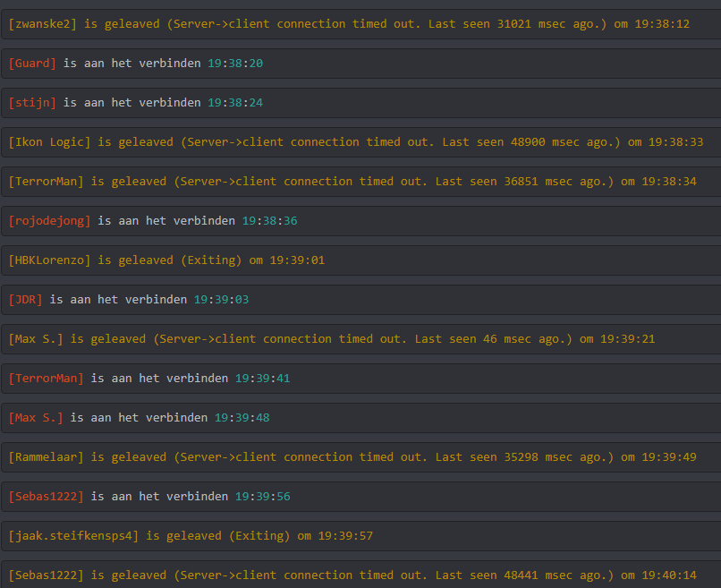Viewport: 721px width, 588px height.
Task: Select Max S. timed out entry with 46 msec
Action: 358,339
